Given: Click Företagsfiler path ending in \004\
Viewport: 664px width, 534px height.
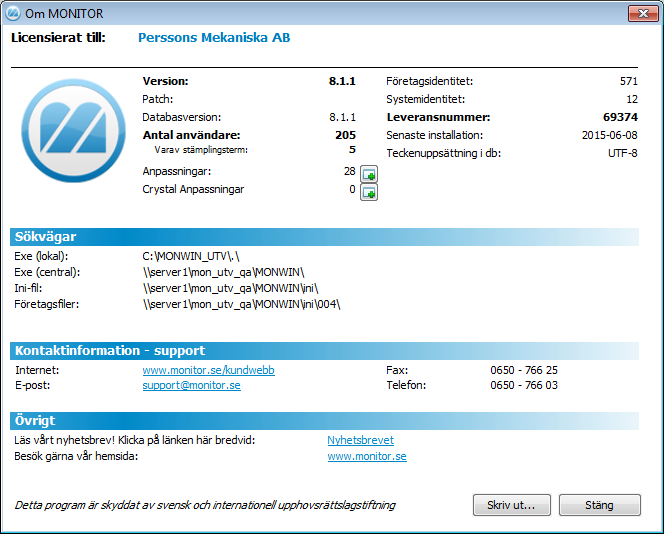Looking at the screenshot, I should coord(241,304).
